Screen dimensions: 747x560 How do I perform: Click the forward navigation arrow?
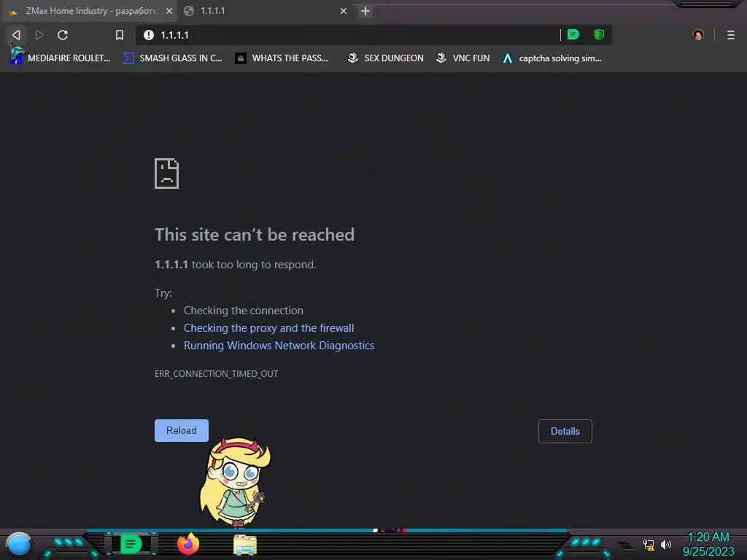pyautogui.click(x=39, y=35)
